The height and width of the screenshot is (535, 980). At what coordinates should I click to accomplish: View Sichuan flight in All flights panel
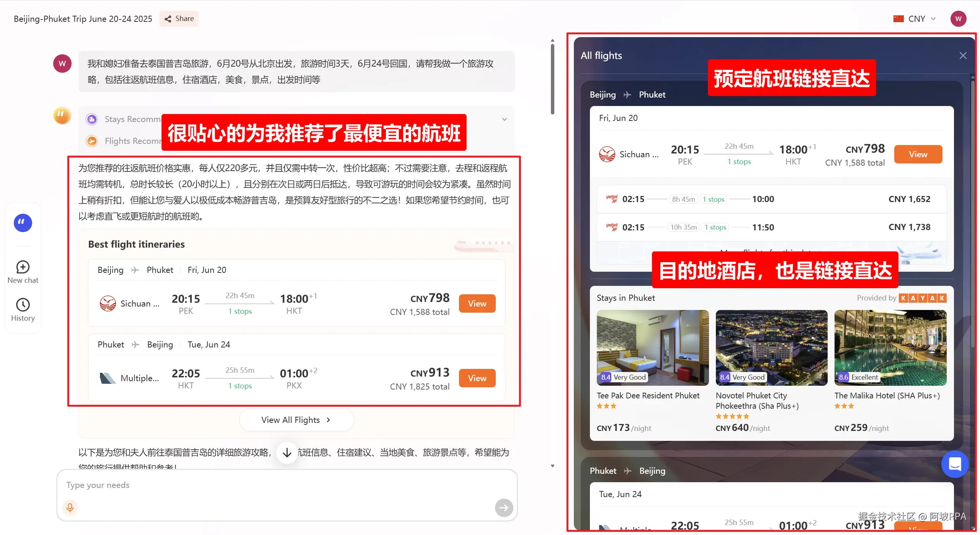point(918,154)
